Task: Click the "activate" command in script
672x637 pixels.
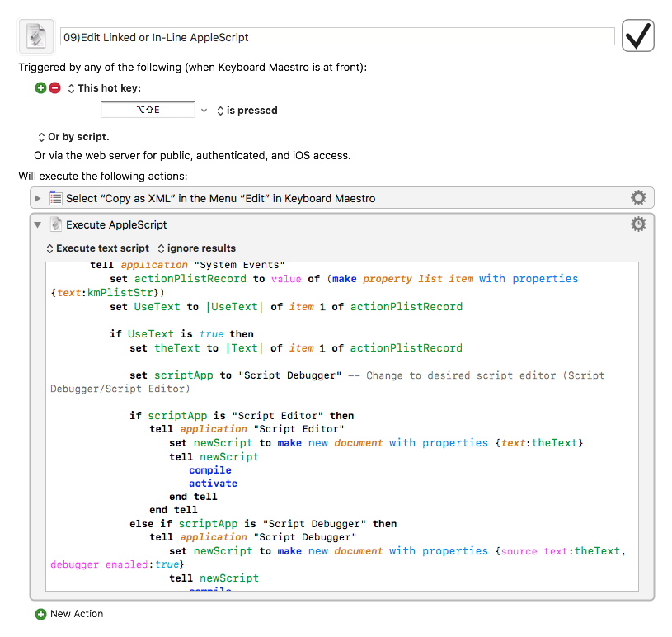Action: pos(213,484)
